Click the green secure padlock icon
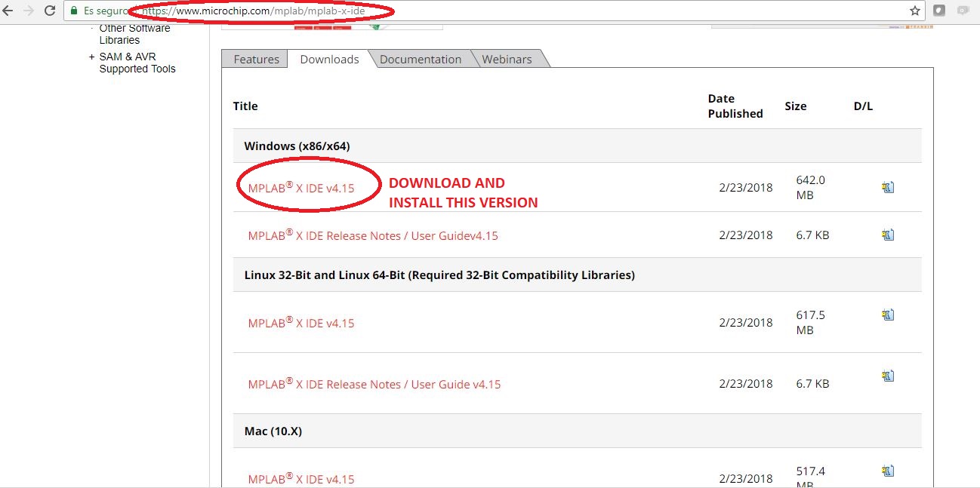Screen dimensions: 980x488 pos(74,11)
